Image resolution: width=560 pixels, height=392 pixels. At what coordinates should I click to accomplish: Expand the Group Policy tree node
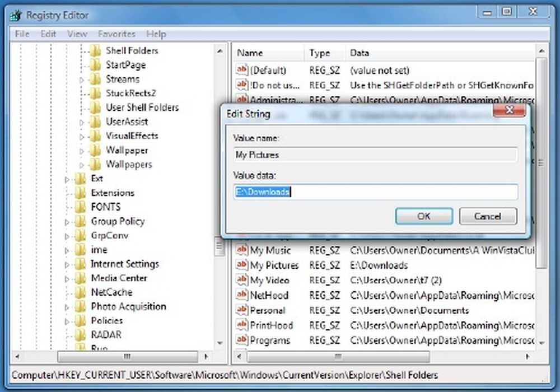pyautogui.click(x=67, y=222)
